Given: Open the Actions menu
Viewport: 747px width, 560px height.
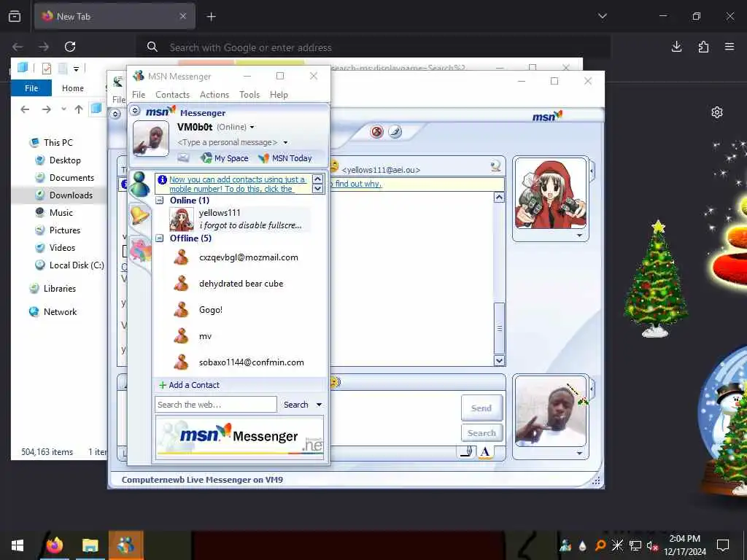Looking at the screenshot, I should (214, 95).
